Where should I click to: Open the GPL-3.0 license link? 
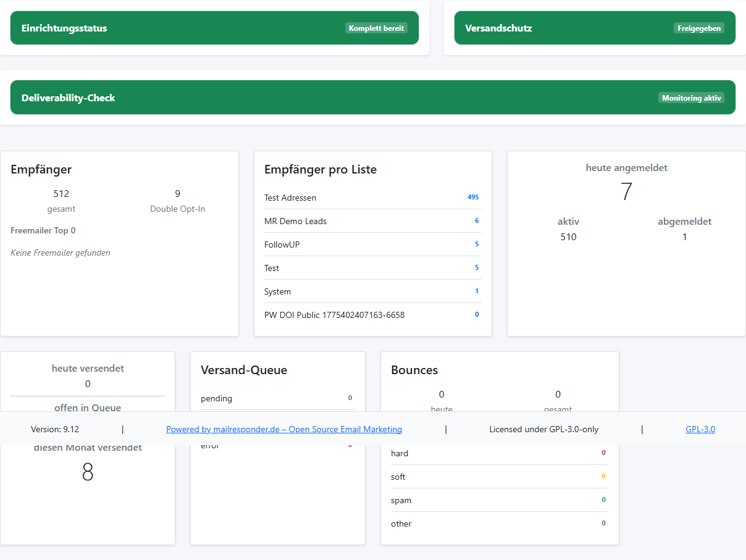point(700,428)
